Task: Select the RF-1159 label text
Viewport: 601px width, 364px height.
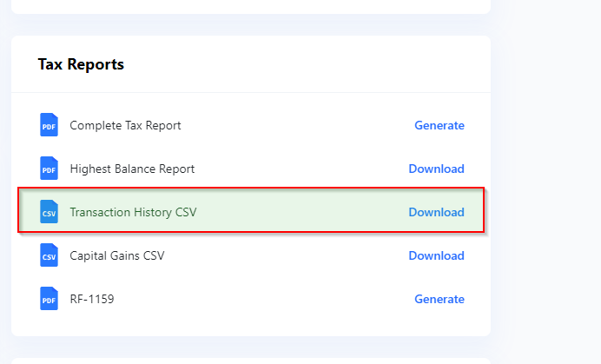Action: click(x=92, y=299)
